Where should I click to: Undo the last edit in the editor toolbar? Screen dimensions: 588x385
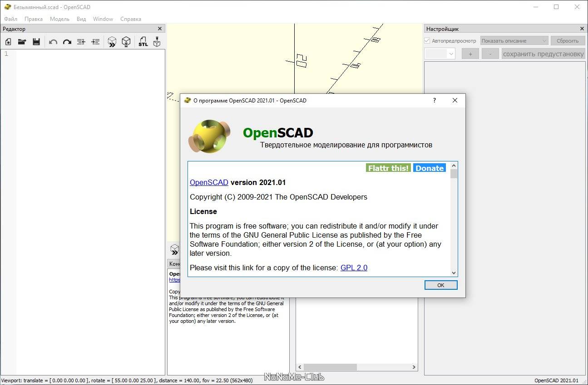pos(53,42)
